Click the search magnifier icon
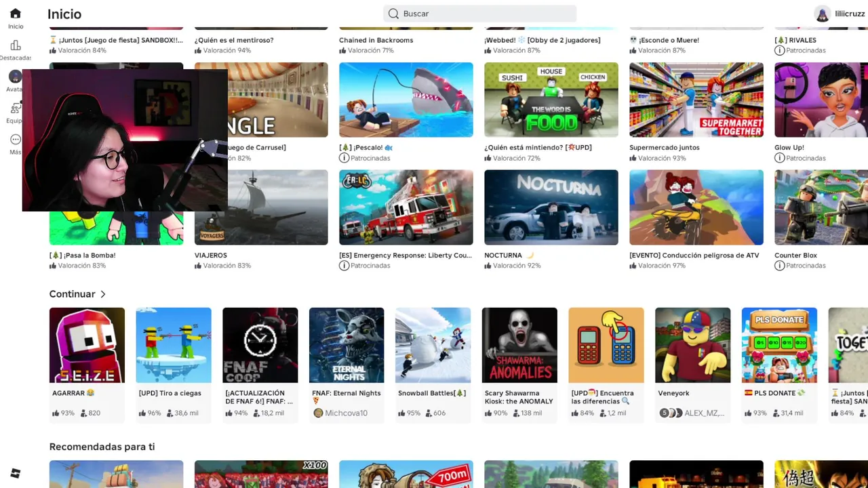 pos(393,14)
